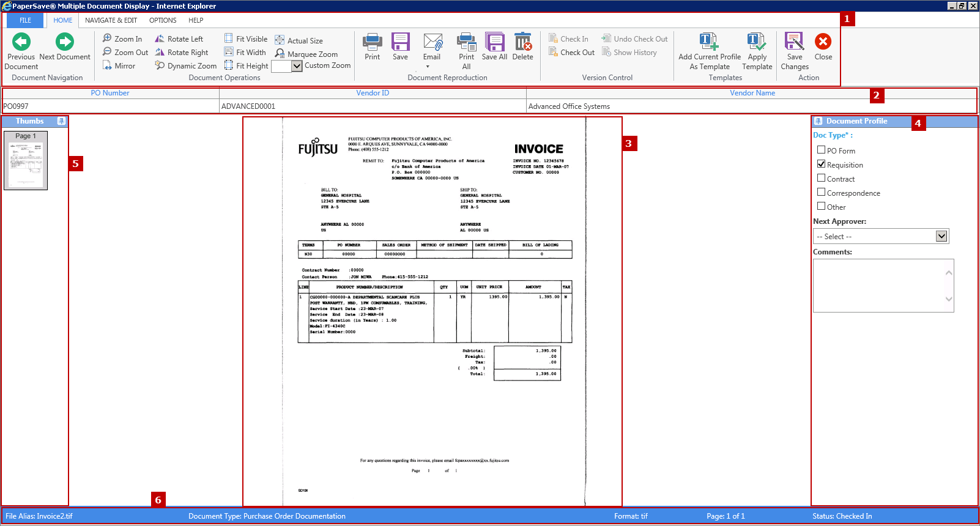Click the Comments scroll down arrow
The height and width of the screenshot is (526, 980).
(949, 299)
